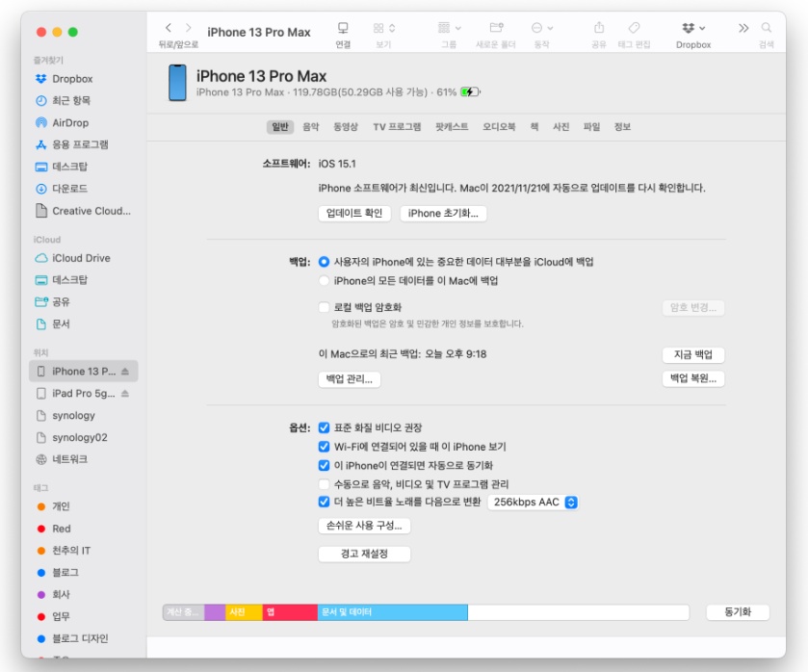This screenshot has height=672, width=808.
Task: Click the 검색 search magnifier icon
Action: coord(767,28)
